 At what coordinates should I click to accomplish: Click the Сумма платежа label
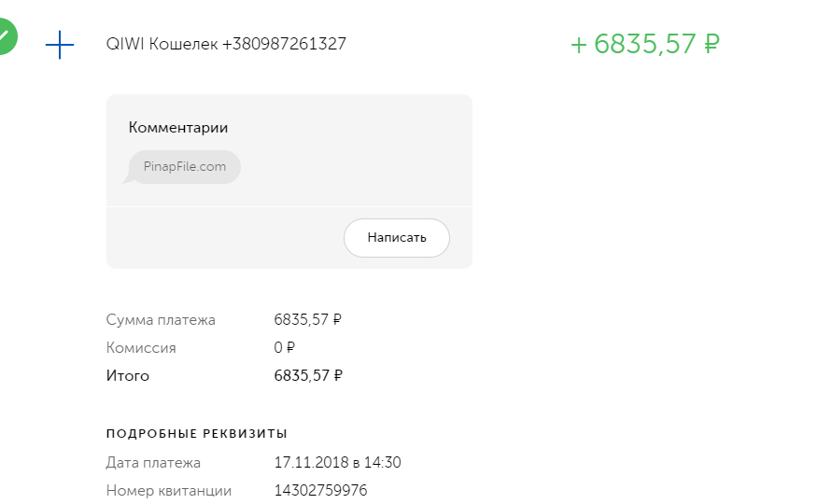coord(161,320)
